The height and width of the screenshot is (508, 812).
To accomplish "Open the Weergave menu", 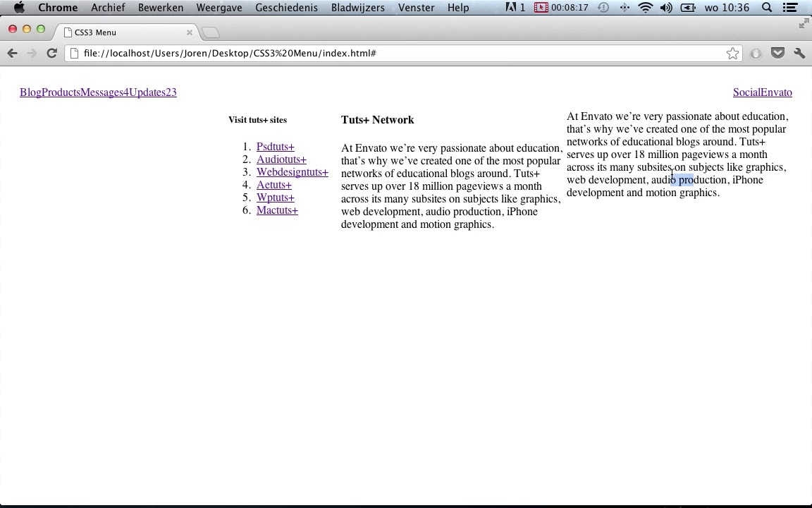I will [x=219, y=7].
